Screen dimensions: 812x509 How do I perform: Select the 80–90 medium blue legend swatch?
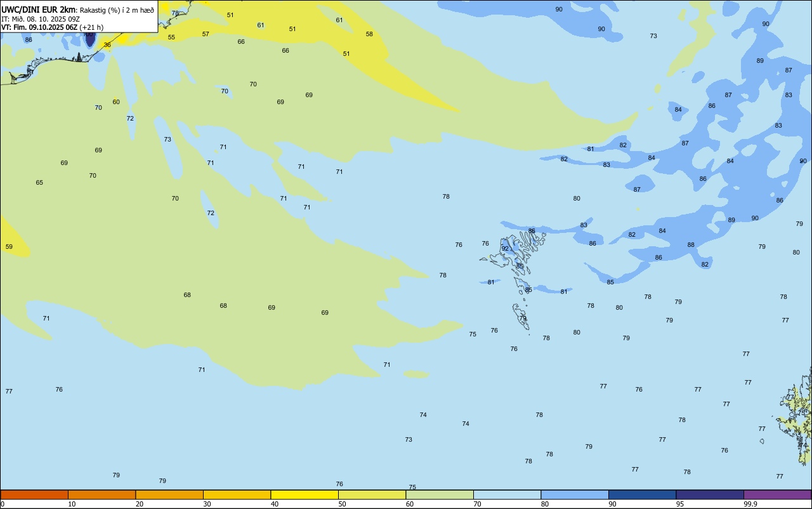pyautogui.click(x=575, y=494)
